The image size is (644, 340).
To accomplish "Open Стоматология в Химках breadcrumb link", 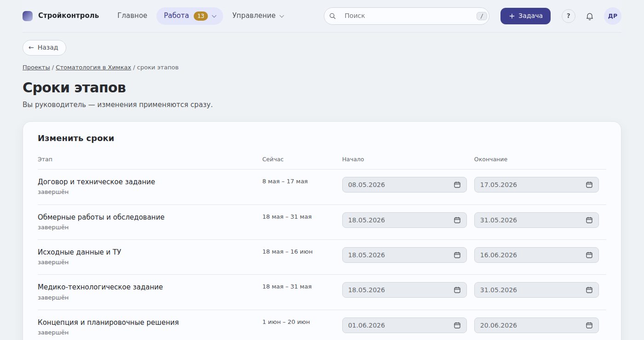I will pos(93,68).
